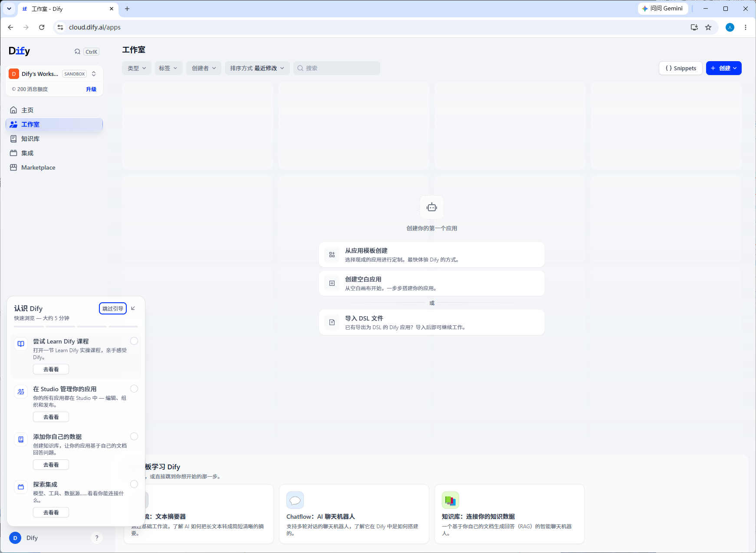
Task: View site information icon in address bar
Action: click(60, 27)
